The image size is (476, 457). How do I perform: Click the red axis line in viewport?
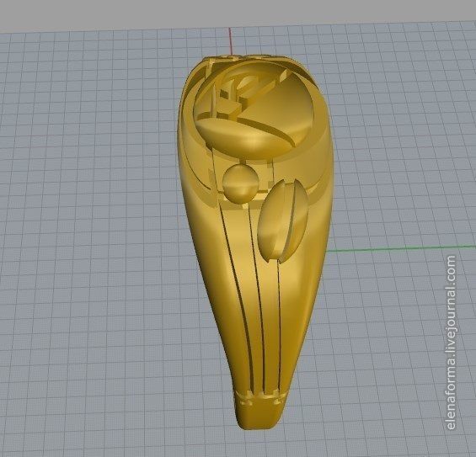[x=231, y=41]
